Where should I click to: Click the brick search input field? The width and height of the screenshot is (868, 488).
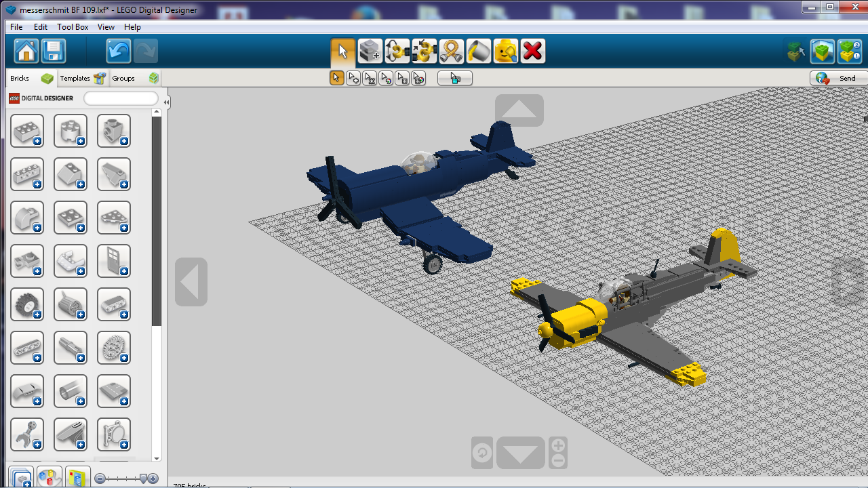(x=121, y=99)
